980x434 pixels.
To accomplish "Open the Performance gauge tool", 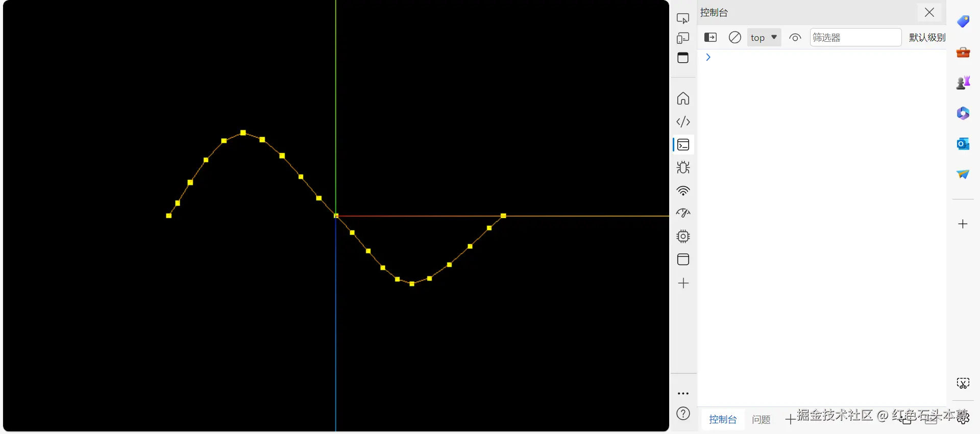I will 683,213.
